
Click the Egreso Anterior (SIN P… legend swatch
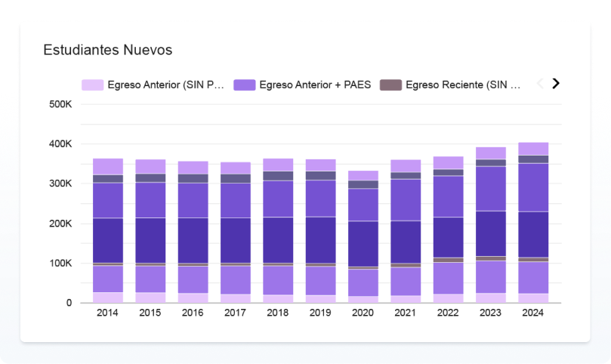tap(92, 85)
